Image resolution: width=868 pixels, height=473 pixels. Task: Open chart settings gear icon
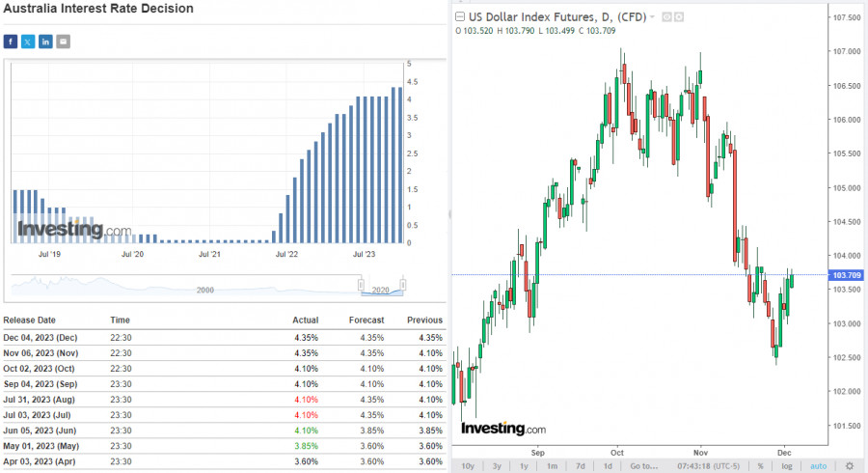coord(849,466)
